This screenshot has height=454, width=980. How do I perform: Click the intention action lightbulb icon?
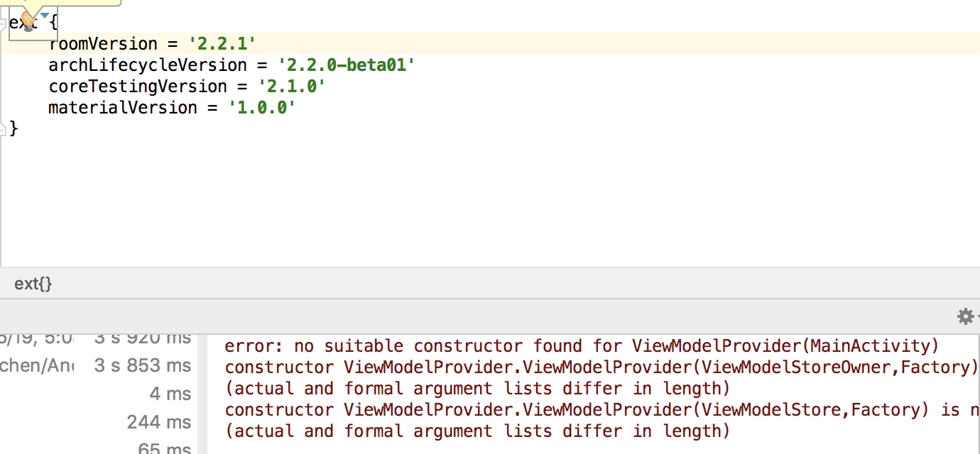[x=27, y=21]
